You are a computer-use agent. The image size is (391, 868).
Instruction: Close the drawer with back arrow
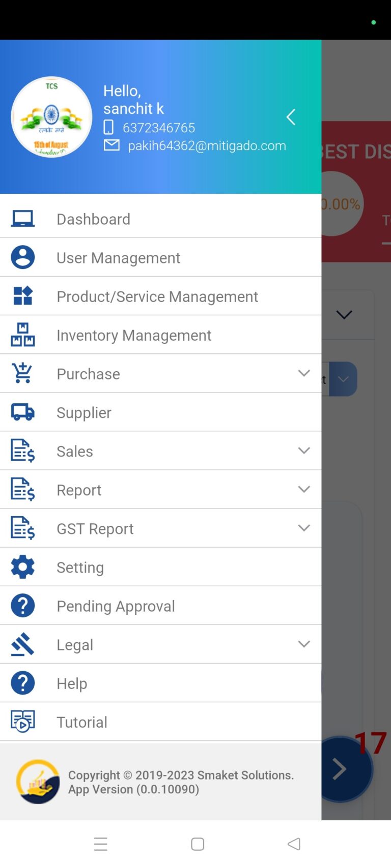coord(291,117)
